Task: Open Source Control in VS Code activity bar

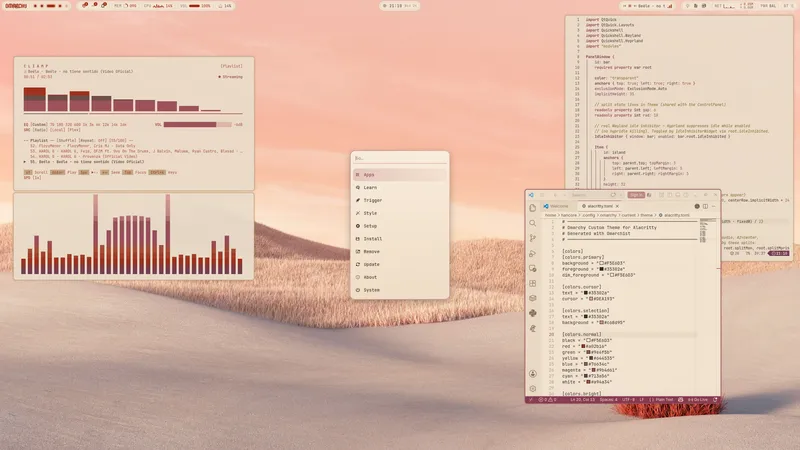Action: click(x=533, y=238)
